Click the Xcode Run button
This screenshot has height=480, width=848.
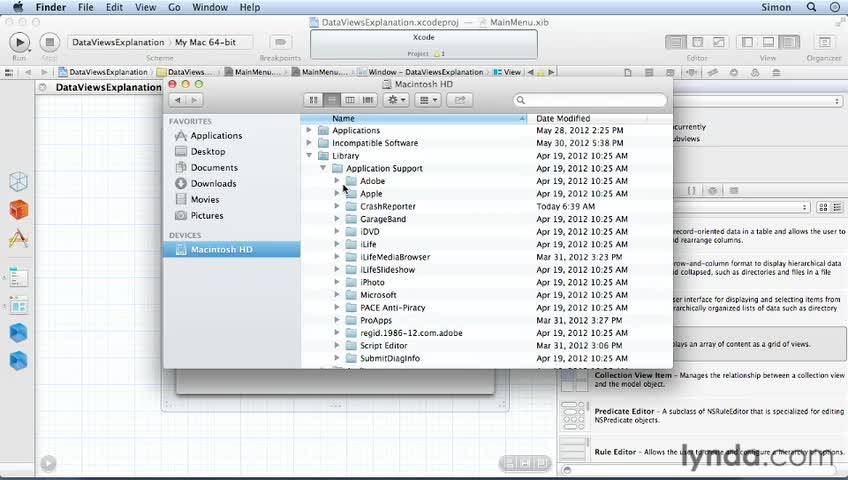tap(19, 42)
